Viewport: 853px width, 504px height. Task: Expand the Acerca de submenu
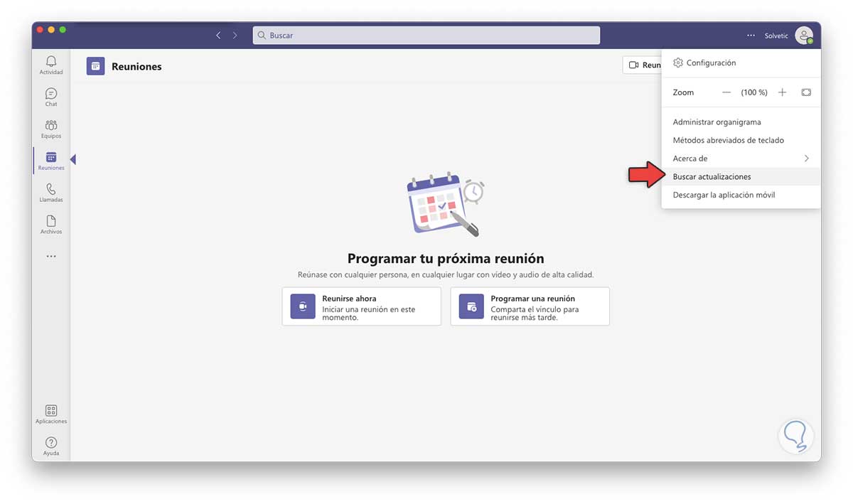tap(806, 159)
